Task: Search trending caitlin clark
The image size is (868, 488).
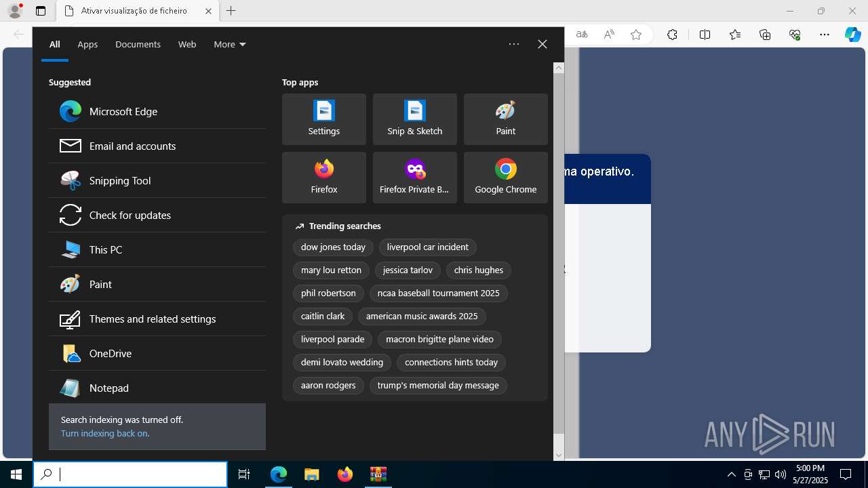Action: [x=323, y=317]
